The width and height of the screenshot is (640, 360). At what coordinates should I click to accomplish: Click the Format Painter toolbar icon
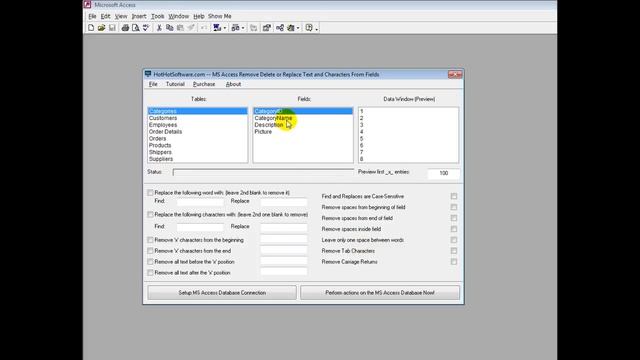(191, 28)
